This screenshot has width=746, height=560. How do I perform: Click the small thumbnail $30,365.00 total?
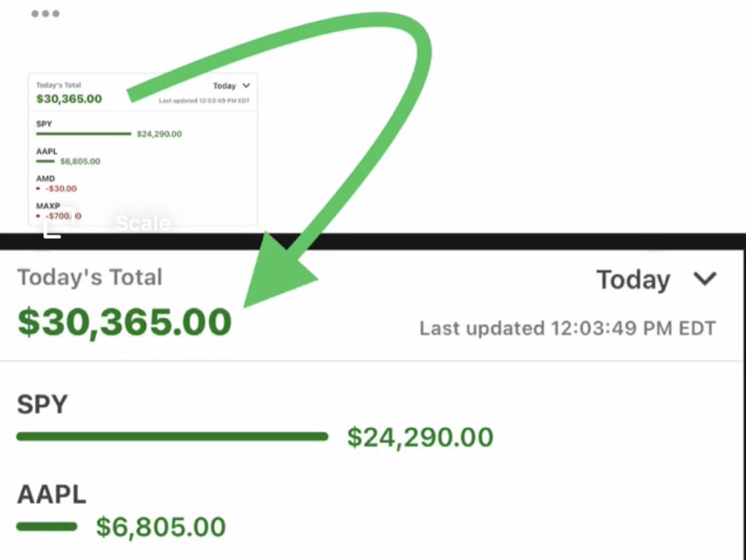69,98
